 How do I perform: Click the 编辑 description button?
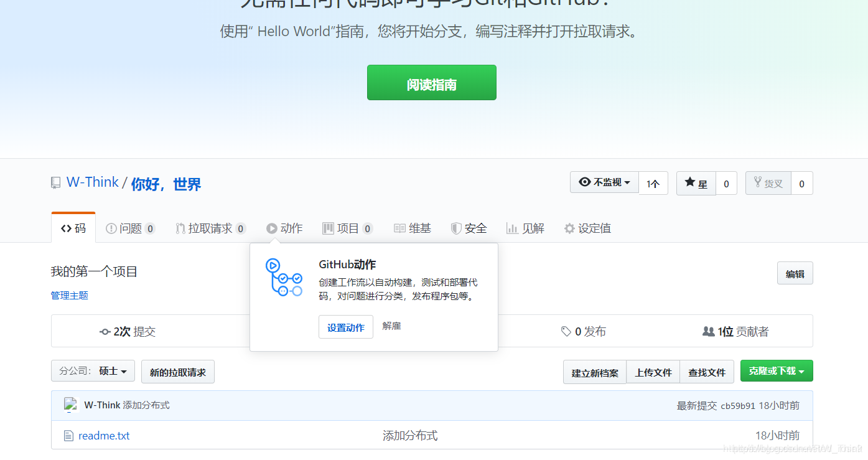[795, 273]
